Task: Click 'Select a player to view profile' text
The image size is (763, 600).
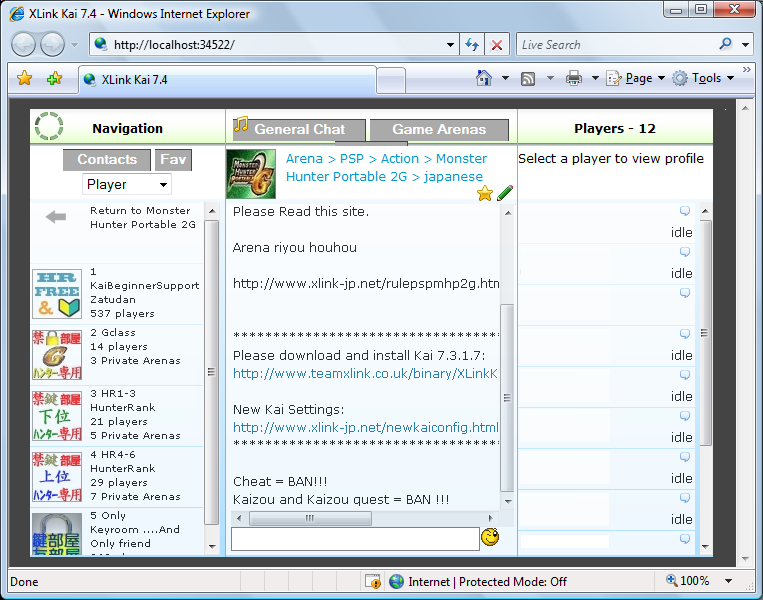Action: pos(611,159)
